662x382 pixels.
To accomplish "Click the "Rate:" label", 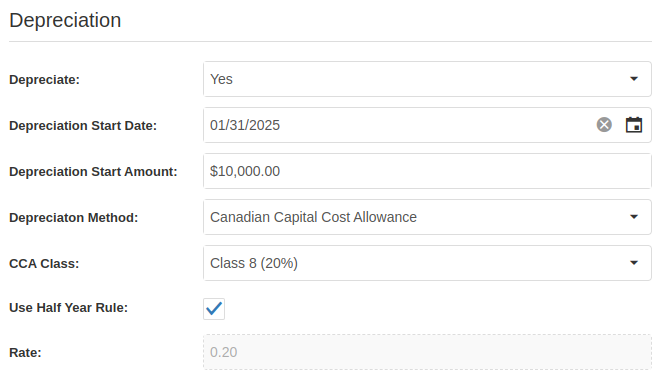I will point(25,352).
